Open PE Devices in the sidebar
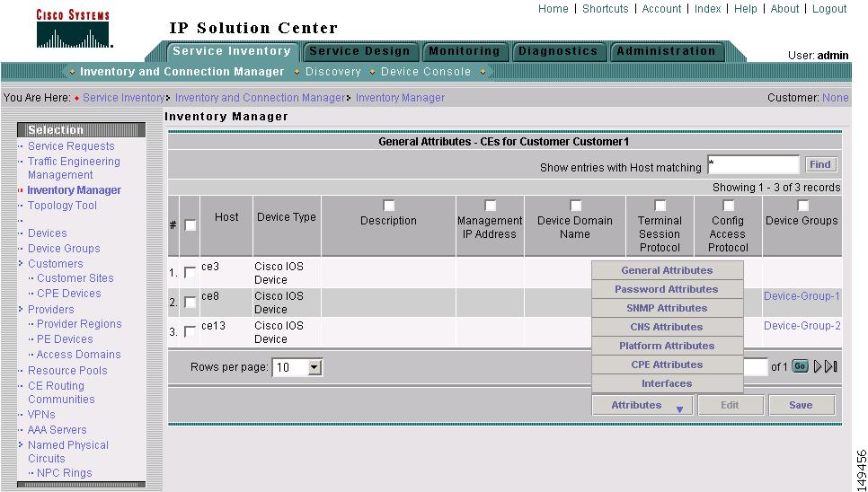Image resolution: width=868 pixels, height=492 pixels. (65, 339)
